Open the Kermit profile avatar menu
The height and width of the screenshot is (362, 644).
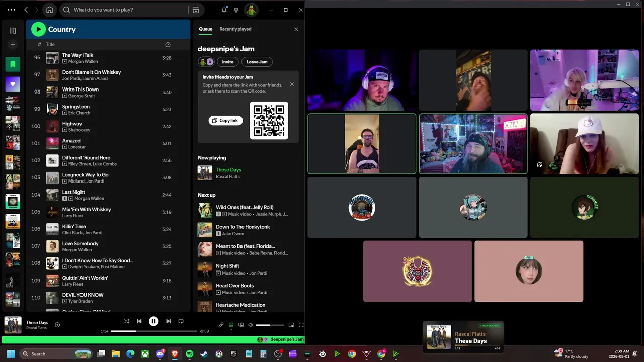click(251, 10)
